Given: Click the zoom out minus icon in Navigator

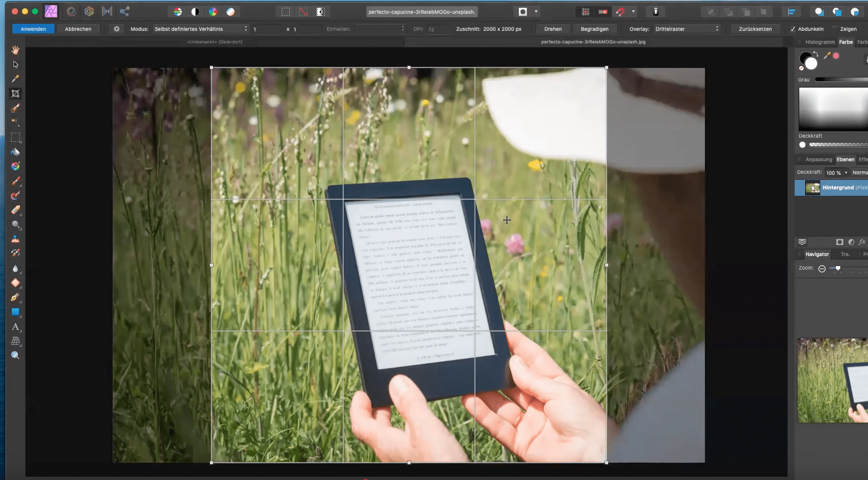Looking at the screenshot, I should (x=822, y=269).
